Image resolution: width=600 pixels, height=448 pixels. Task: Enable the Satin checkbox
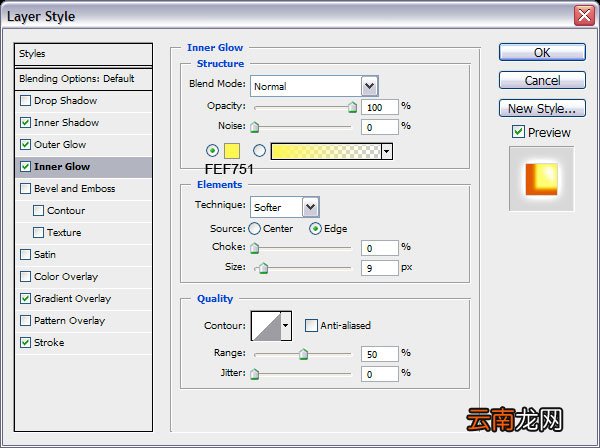[25, 254]
